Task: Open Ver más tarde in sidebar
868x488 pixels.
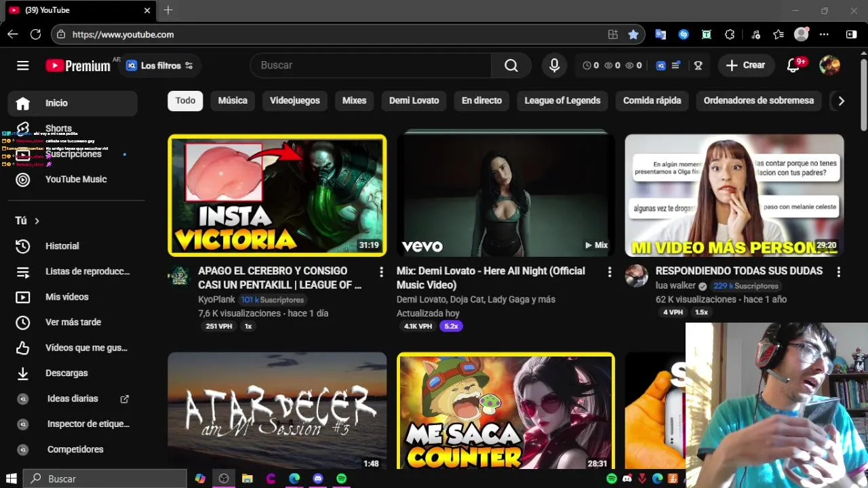Action: 73,322
